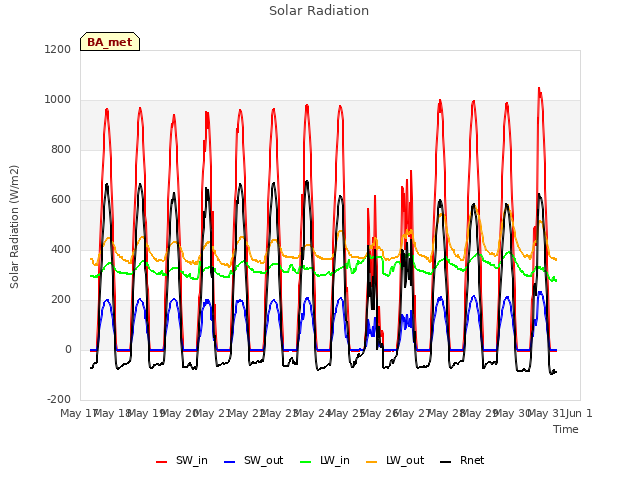Click the 1000 y-axis tick label

coord(58,100)
